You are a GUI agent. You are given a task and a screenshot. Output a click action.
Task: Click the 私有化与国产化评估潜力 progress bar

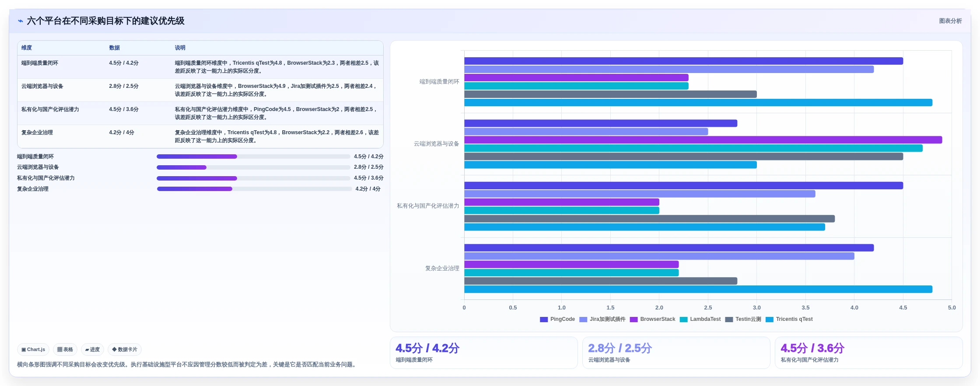point(253,178)
